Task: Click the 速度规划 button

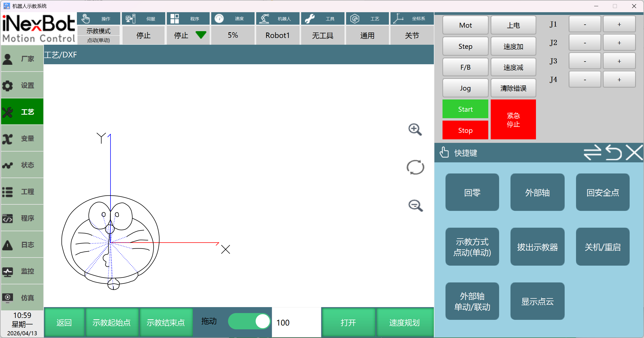Action: tap(404, 323)
